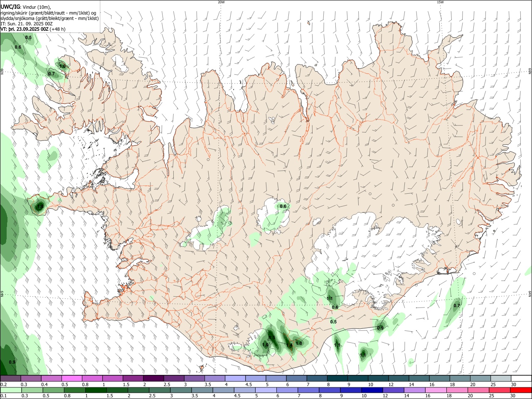Click the 0.6 value on Hofsjökull glacier
532x399 pixels.
(x=283, y=206)
